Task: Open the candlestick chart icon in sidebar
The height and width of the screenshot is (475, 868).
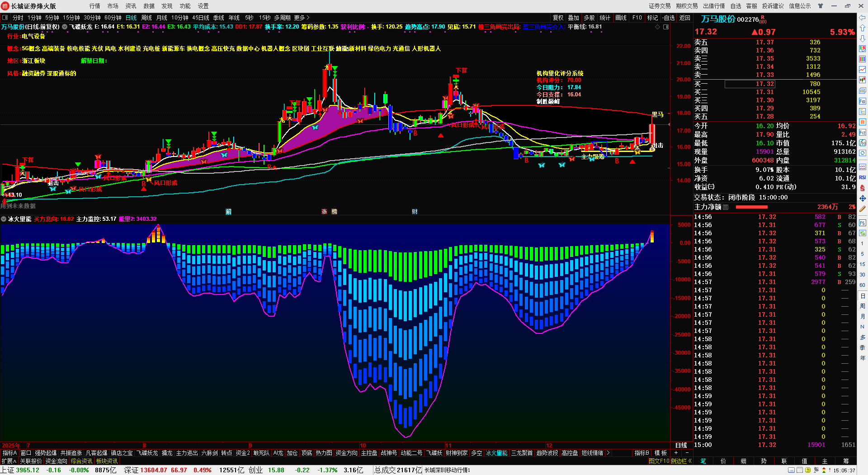Action: (863, 80)
